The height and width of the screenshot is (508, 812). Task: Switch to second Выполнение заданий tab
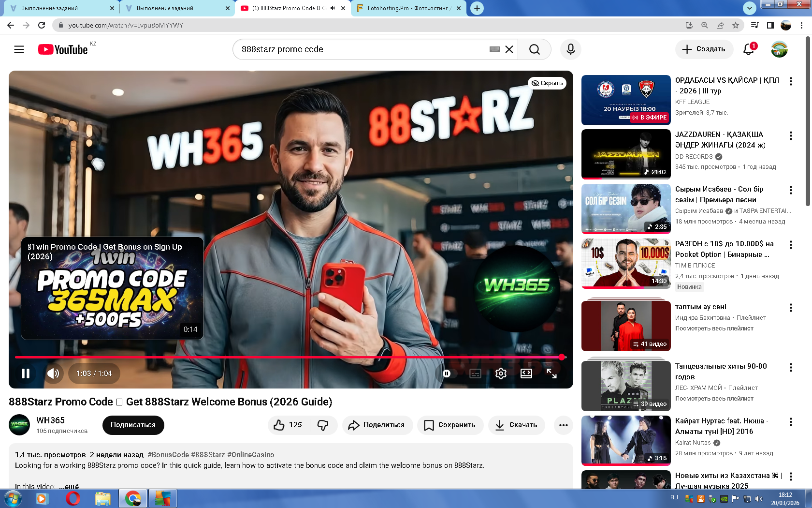(176, 8)
